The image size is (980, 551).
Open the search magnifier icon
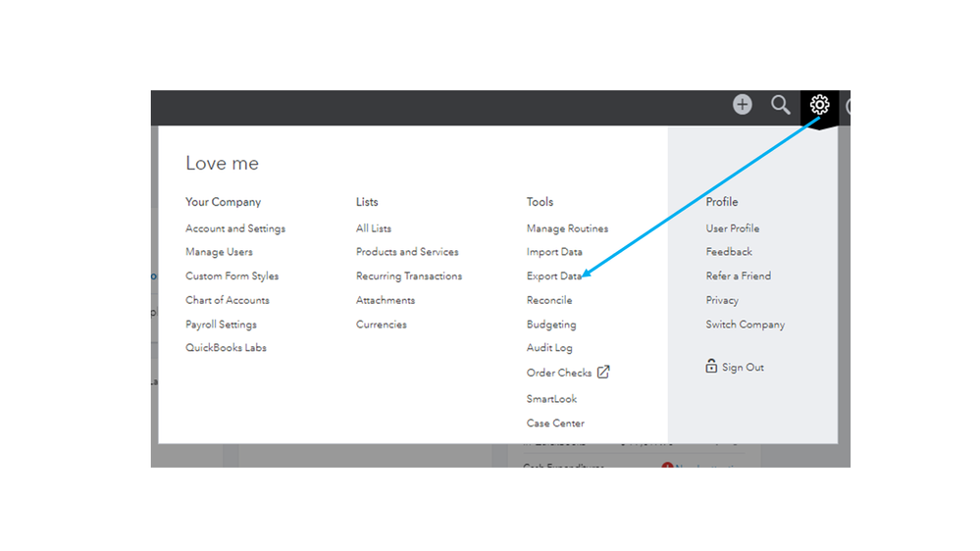tap(780, 105)
